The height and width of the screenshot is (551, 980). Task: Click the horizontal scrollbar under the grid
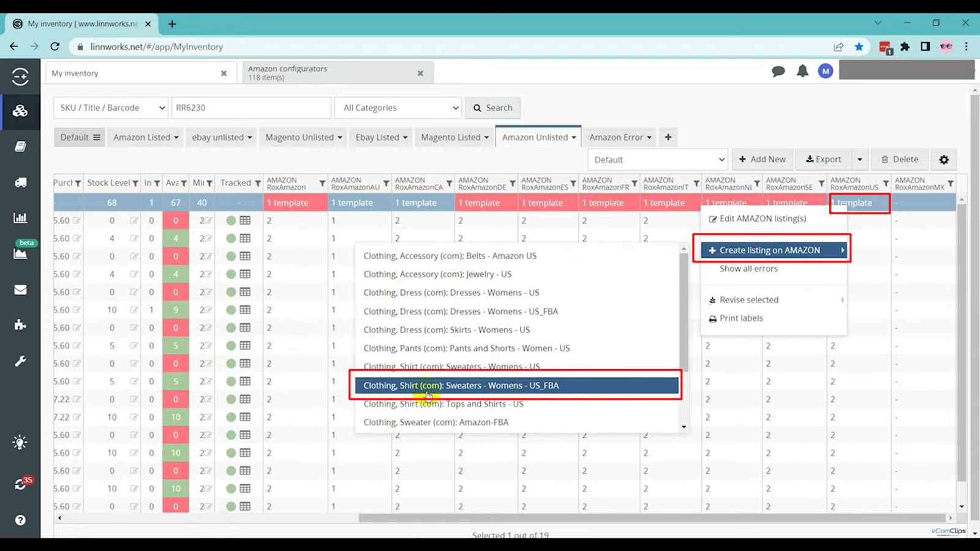[652, 518]
